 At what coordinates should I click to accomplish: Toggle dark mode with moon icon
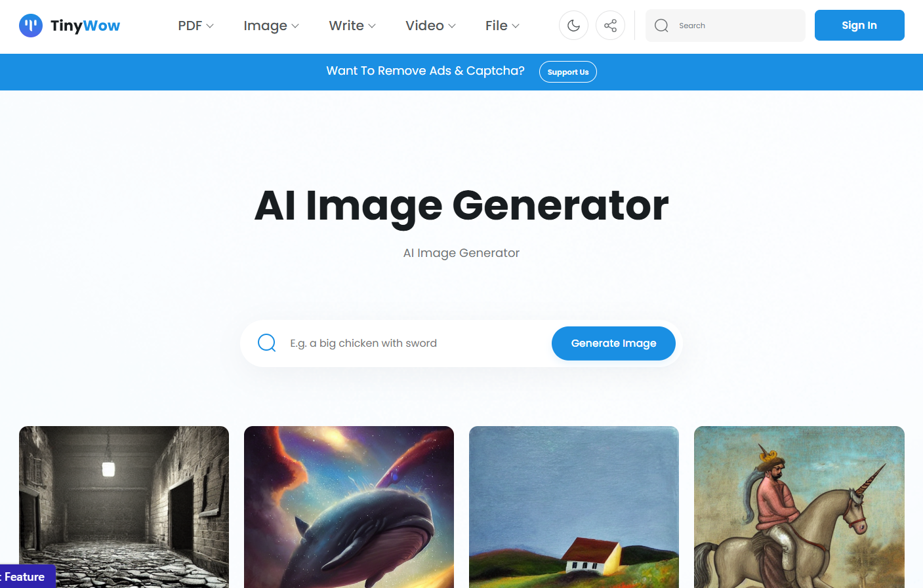pyautogui.click(x=573, y=26)
